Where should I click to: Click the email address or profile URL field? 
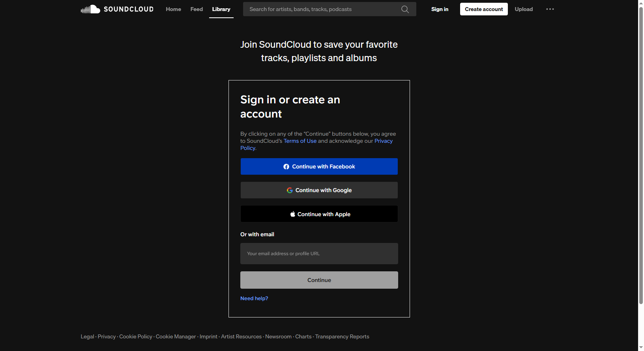pos(319,254)
